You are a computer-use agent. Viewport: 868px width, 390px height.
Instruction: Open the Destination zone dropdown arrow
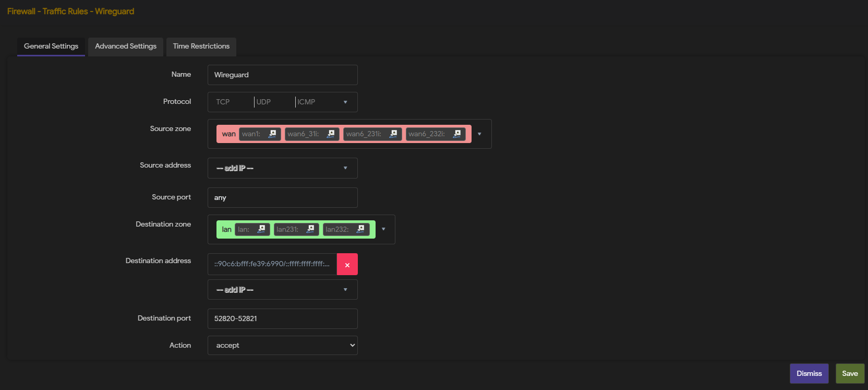[383, 229]
